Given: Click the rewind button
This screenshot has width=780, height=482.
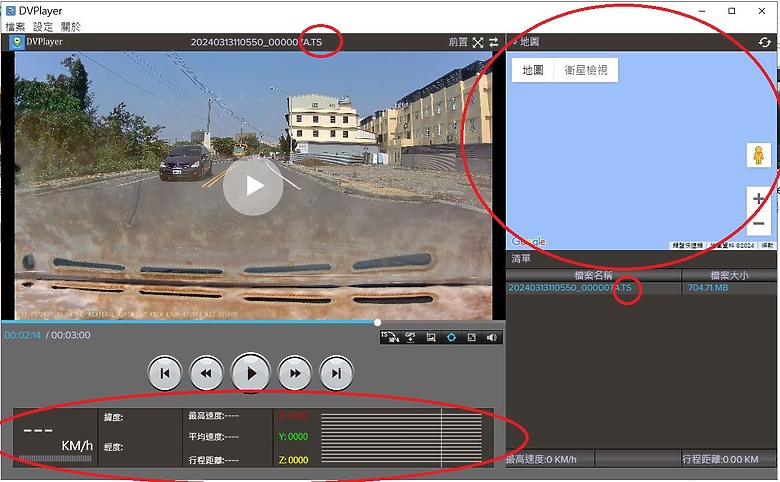Looking at the screenshot, I should pyautogui.click(x=206, y=373).
